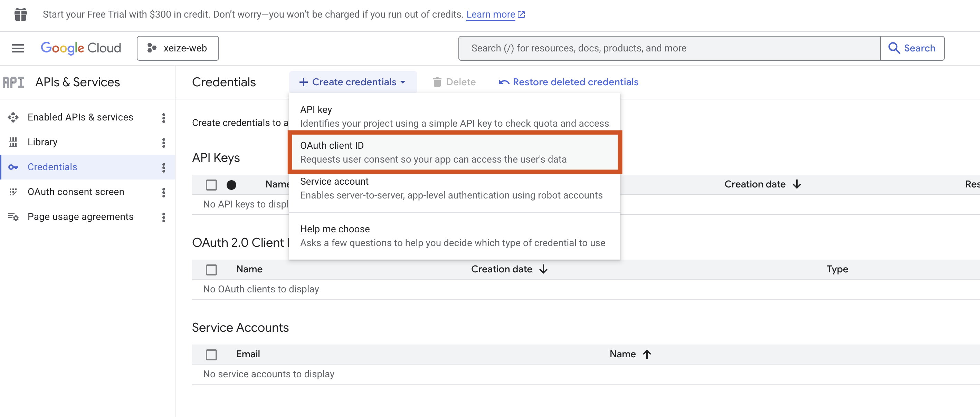
Task: Click the OAuth clients Name column header
Action: click(x=249, y=269)
